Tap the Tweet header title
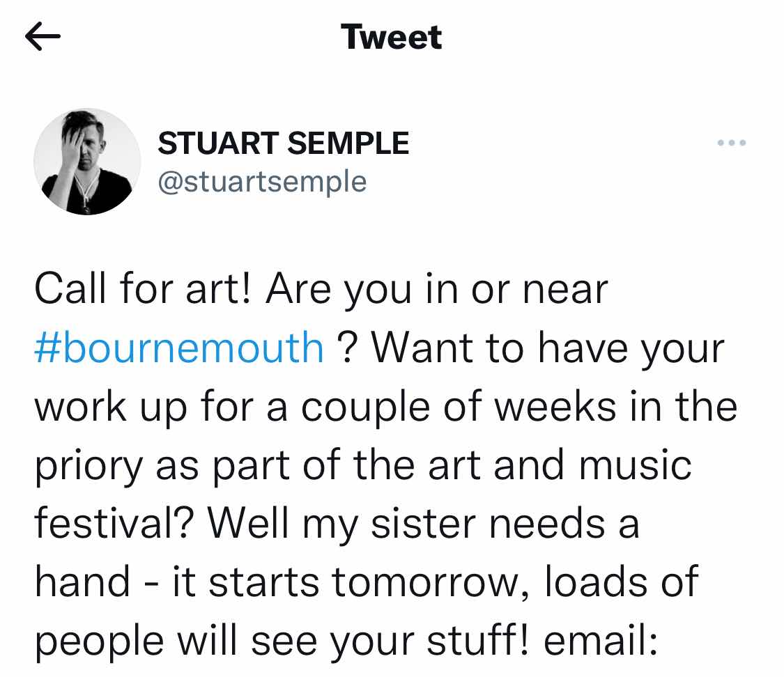Image resolution: width=784 pixels, height=677 pixels. click(392, 37)
